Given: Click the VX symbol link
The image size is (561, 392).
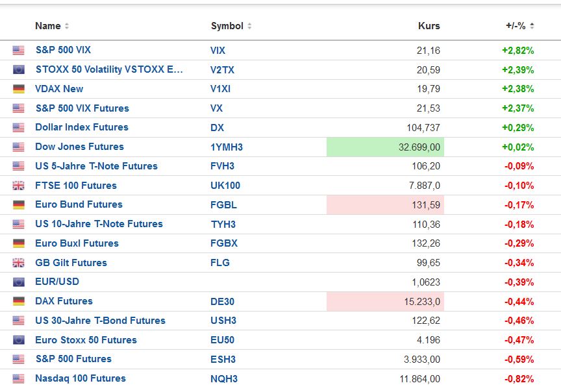Looking at the screenshot, I should [216, 108].
